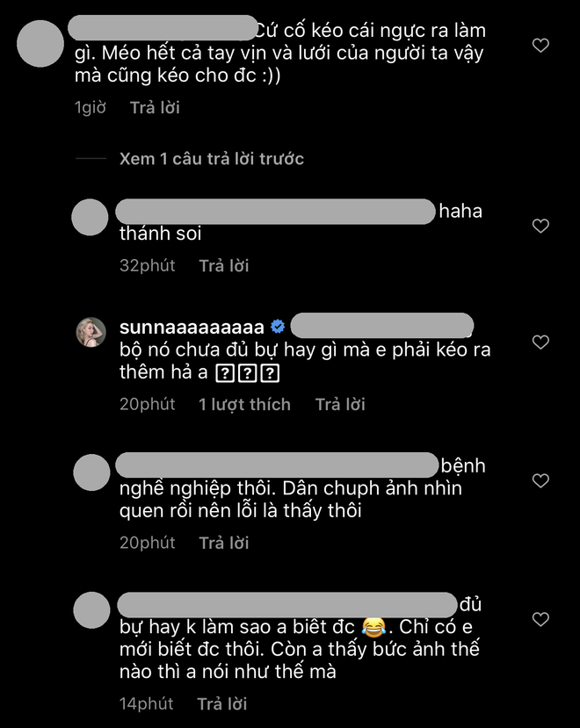Open the sunnaaaaaaaaa username link
The image size is (580, 728).
click(192, 328)
